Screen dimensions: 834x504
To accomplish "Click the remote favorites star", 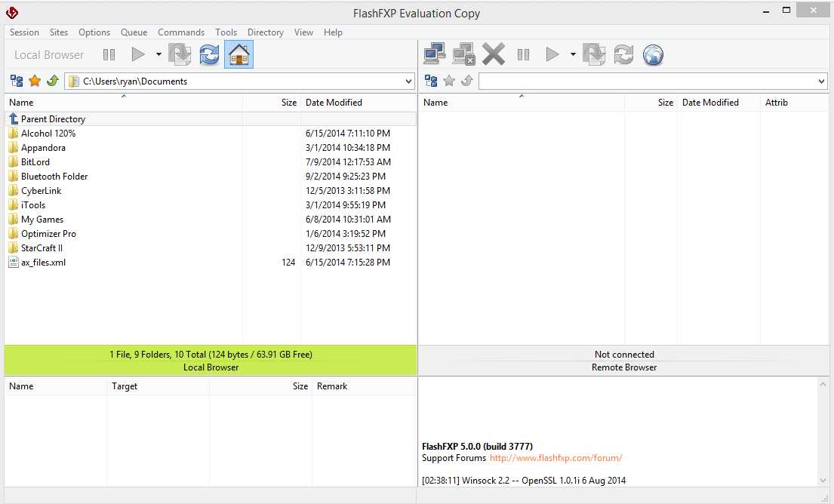I will (449, 81).
